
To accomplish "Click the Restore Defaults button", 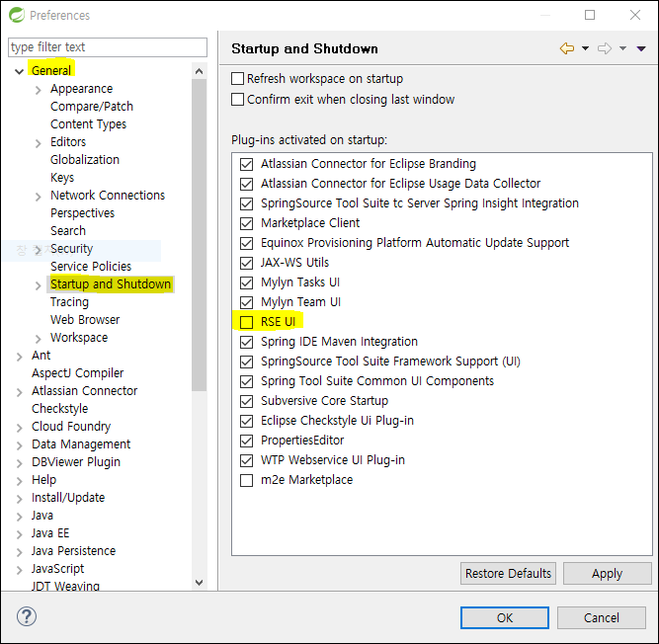I will 508,574.
